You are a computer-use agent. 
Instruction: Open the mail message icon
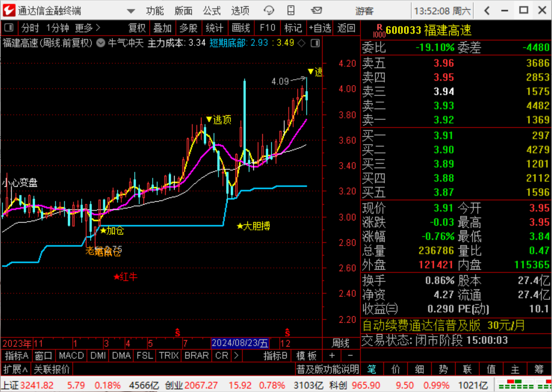click(x=316, y=11)
